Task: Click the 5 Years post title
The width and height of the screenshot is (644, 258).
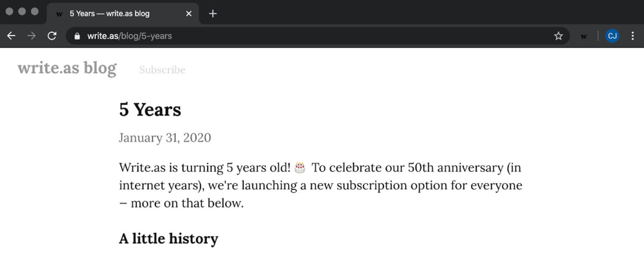Action: [x=150, y=110]
